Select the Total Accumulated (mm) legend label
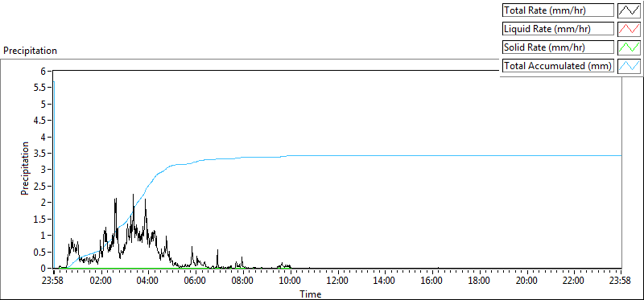644x300 pixels. pyautogui.click(x=558, y=66)
